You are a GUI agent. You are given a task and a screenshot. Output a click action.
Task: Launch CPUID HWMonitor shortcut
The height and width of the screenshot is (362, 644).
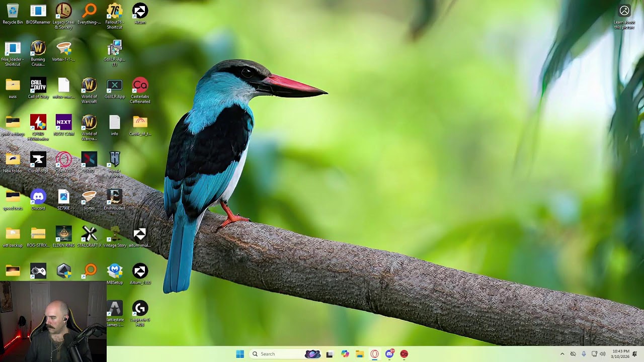pyautogui.click(x=38, y=128)
